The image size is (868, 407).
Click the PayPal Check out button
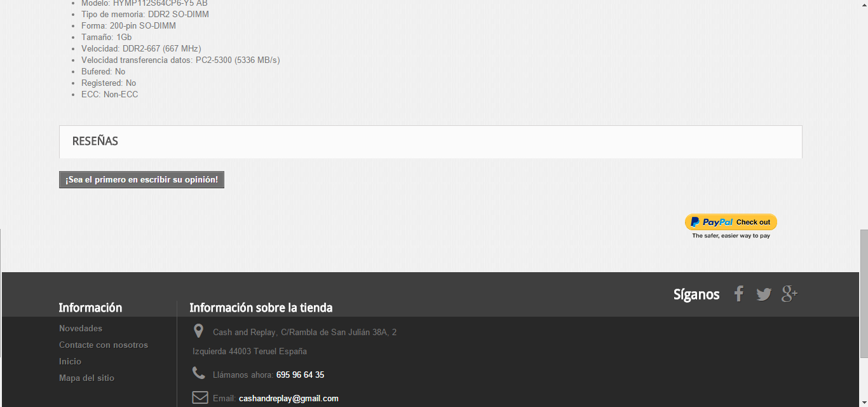click(x=731, y=222)
